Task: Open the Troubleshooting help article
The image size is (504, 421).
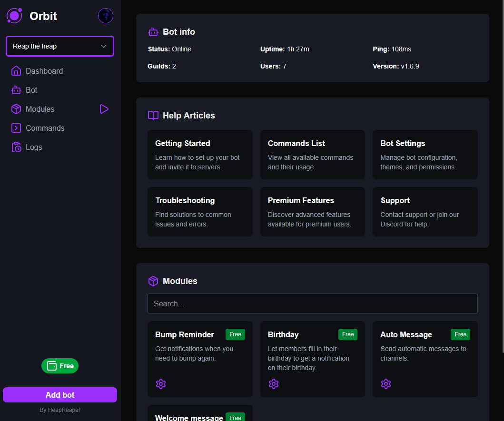Action: click(x=200, y=212)
